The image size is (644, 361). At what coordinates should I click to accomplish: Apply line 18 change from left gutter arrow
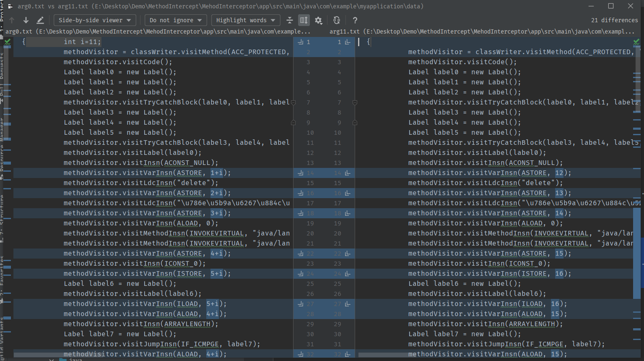(x=300, y=213)
